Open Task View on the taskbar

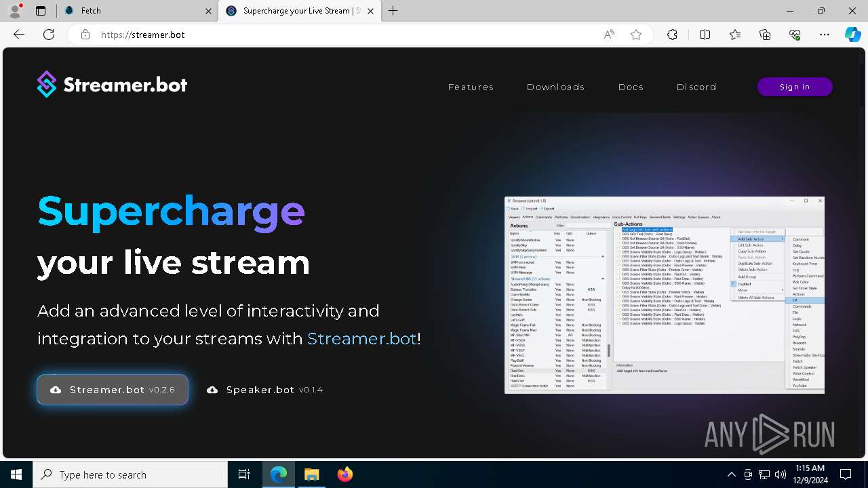click(244, 474)
